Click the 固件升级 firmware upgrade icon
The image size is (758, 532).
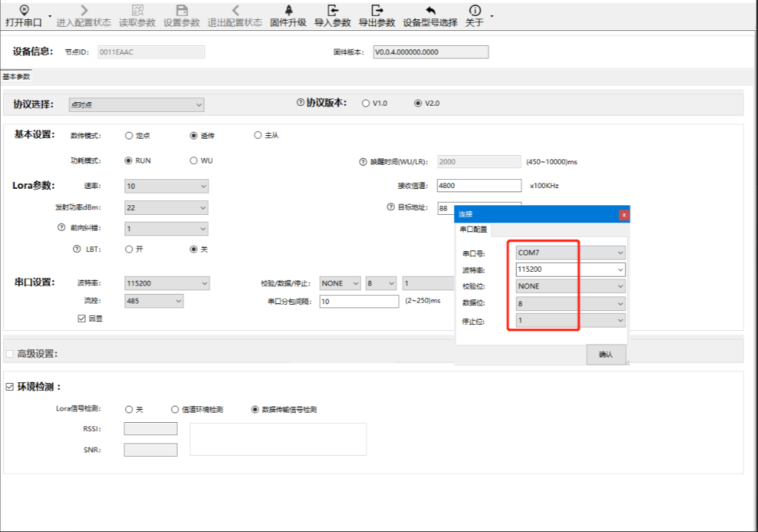[x=288, y=10]
